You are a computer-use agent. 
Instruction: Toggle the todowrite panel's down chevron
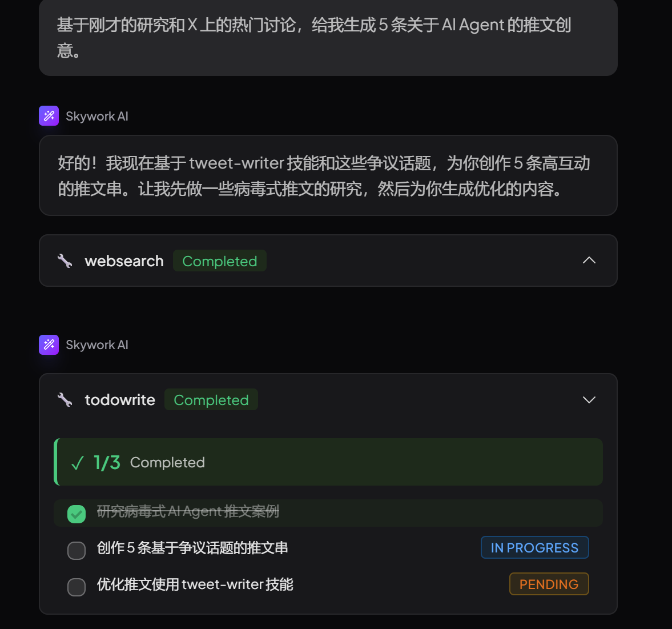(589, 400)
